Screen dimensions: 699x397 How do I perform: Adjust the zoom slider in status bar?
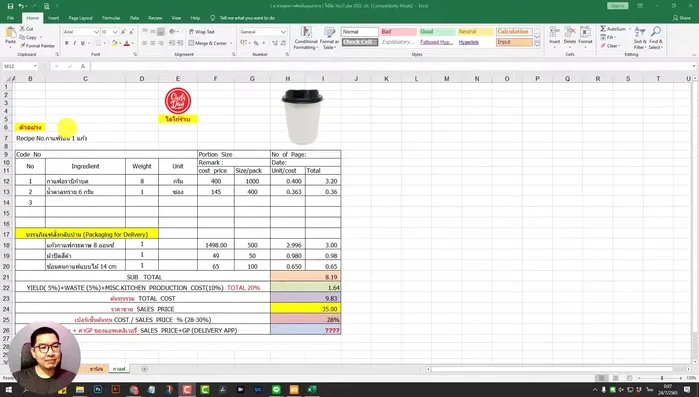pyautogui.click(x=662, y=378)
